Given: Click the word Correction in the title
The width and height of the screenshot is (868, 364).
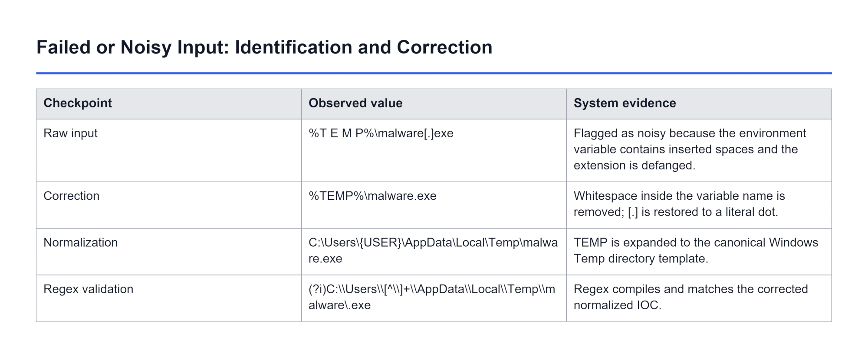Looking at the screenshot, I should pos(444,47).
